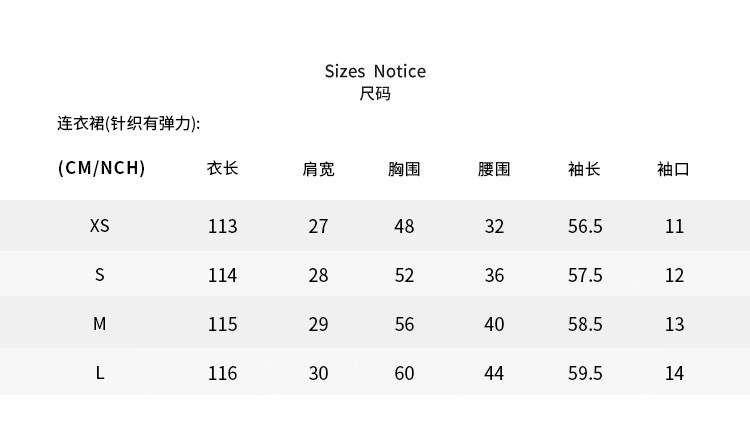This screenshot has height=439, width=750.
Task: Click the S 胸围 value 52
Action: (x=404, y=275)
